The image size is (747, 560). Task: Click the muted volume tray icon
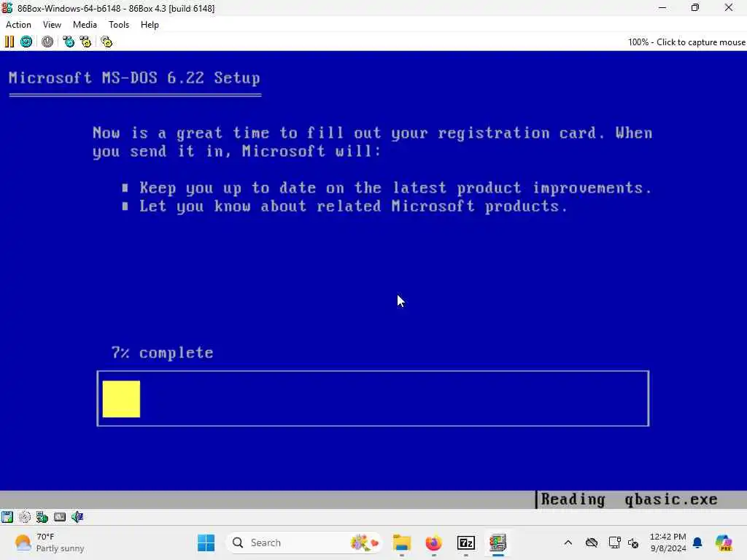point(633,542)
